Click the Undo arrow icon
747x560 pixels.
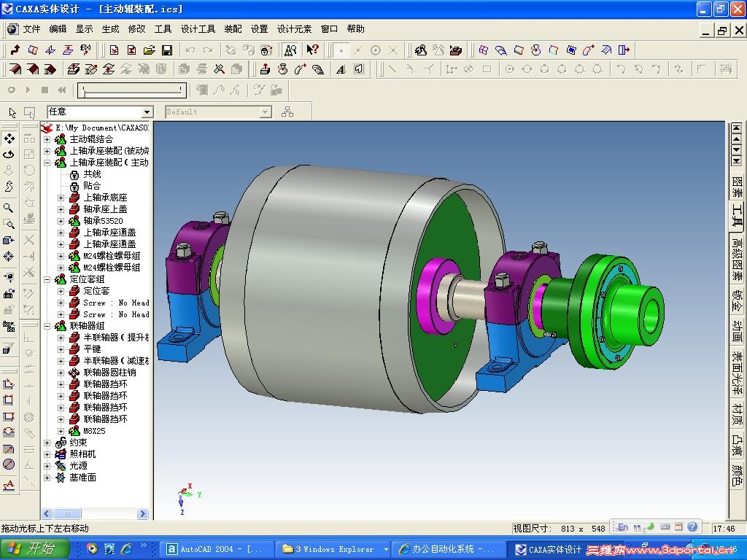[190, 50]
